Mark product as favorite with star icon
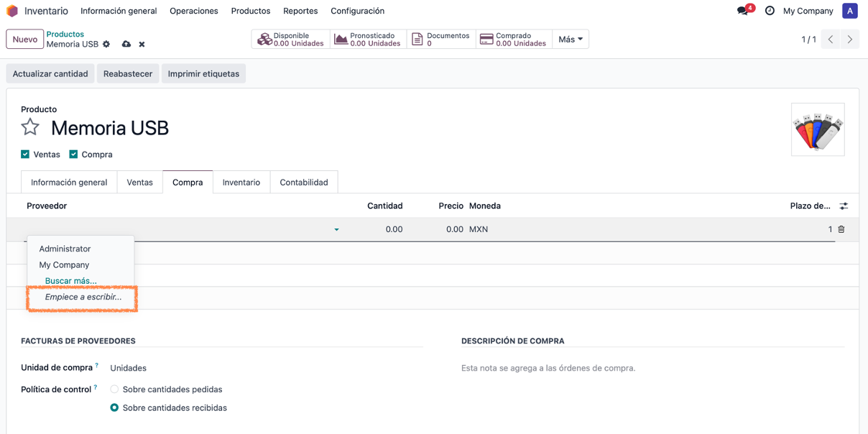 click(x=30, y=127)
